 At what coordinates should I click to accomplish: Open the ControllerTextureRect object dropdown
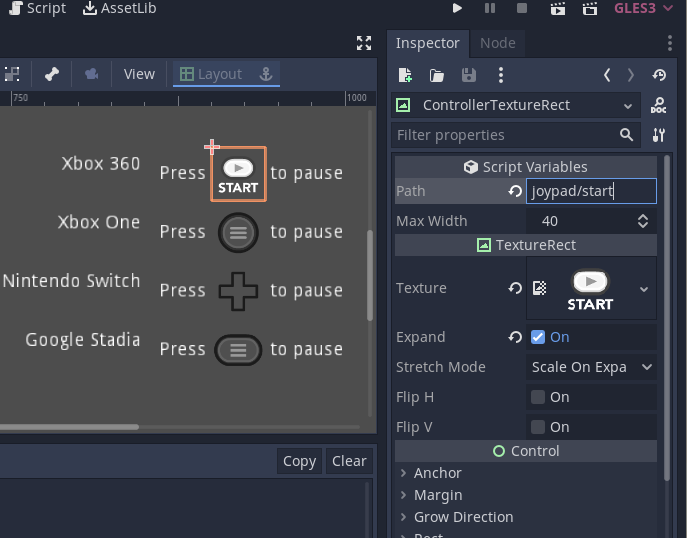pos(516,105)
